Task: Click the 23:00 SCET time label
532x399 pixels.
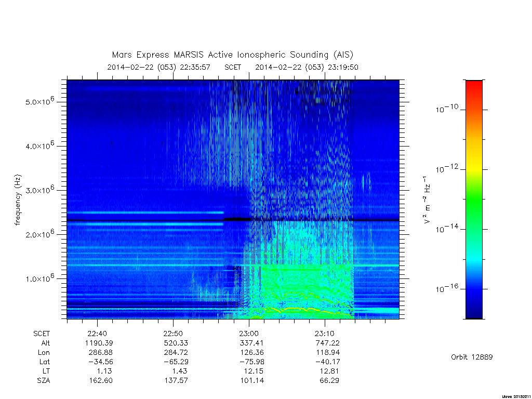Action: [249, 334]
